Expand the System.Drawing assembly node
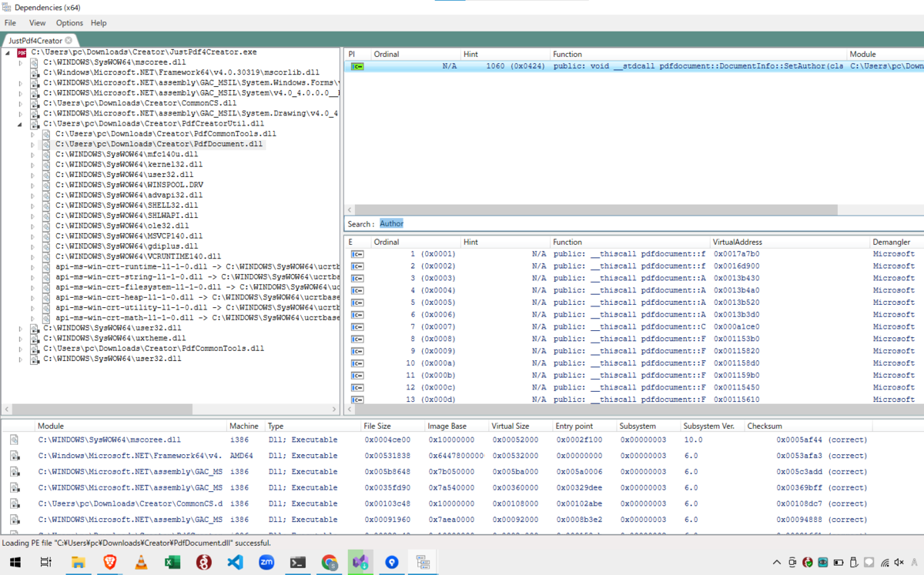924x575 pixels. tap(22, 113)
